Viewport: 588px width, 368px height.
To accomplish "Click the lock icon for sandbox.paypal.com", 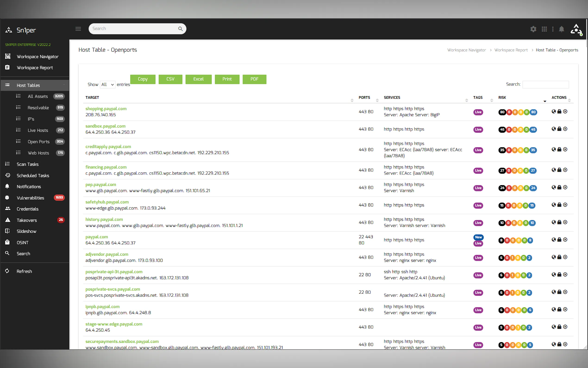I will [x=559, y=129].
